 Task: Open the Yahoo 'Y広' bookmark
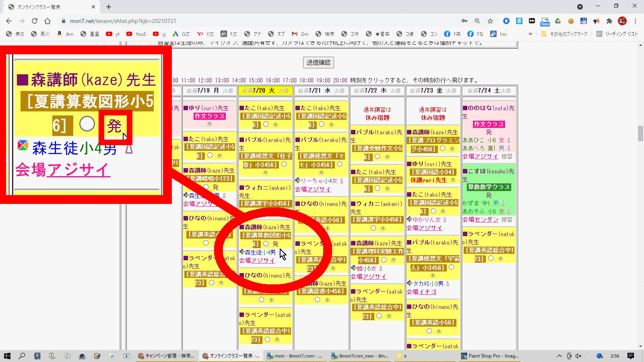[x=205, y=34]
